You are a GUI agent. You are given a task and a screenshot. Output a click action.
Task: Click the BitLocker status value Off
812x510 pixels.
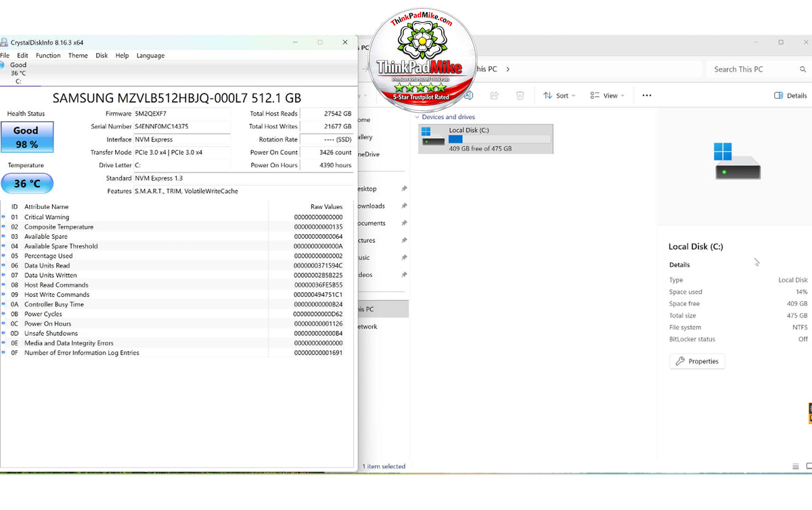(803, 340)
